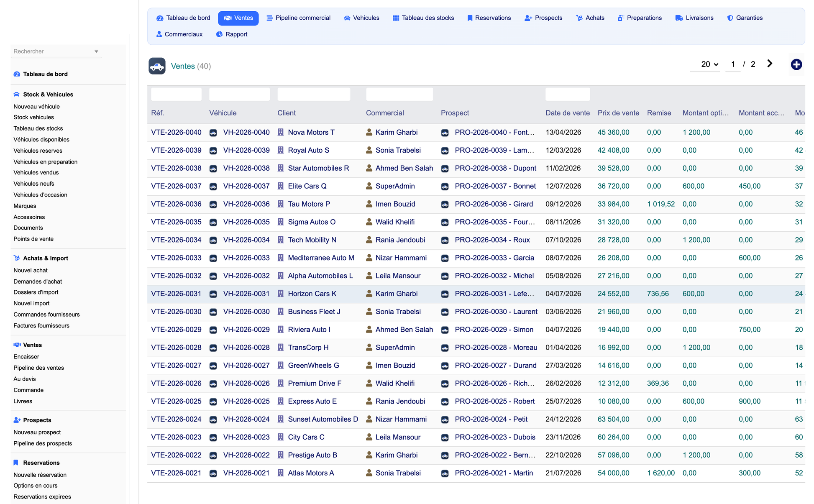Open Nouveau véhicule in sidebar
Screen dimensions: 814x504
tap(37, 107)
